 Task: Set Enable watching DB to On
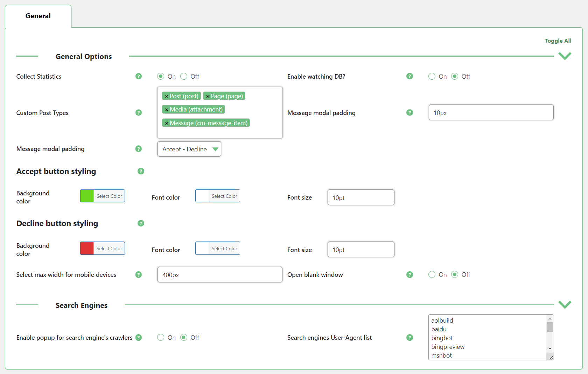(x=432, y=76)
